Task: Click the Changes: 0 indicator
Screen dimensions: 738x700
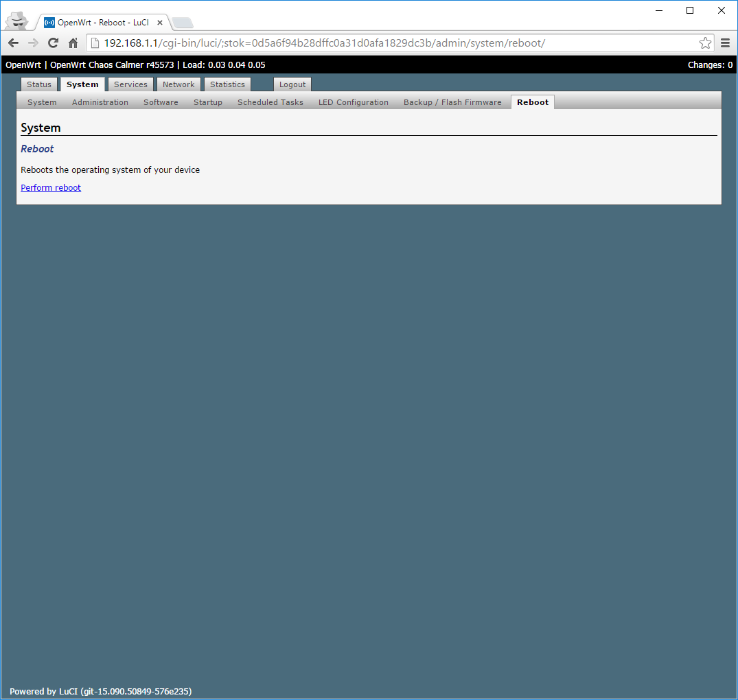Action: point(710,65)
